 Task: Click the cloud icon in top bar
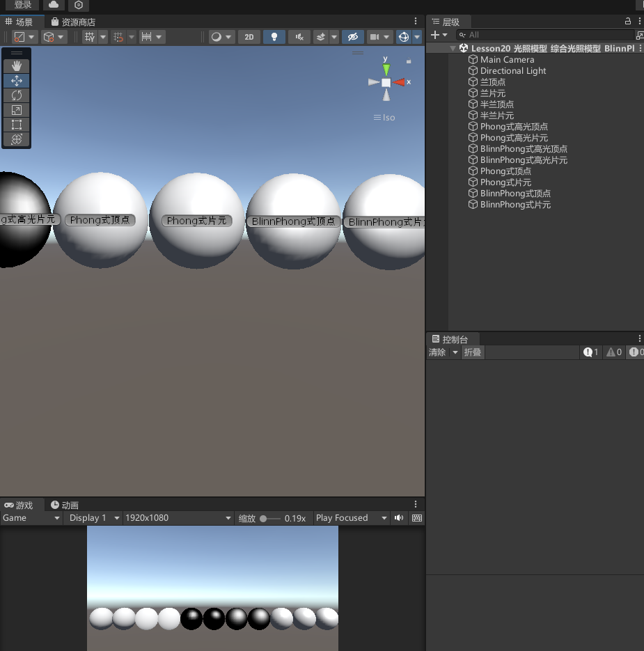click(54, 5)
